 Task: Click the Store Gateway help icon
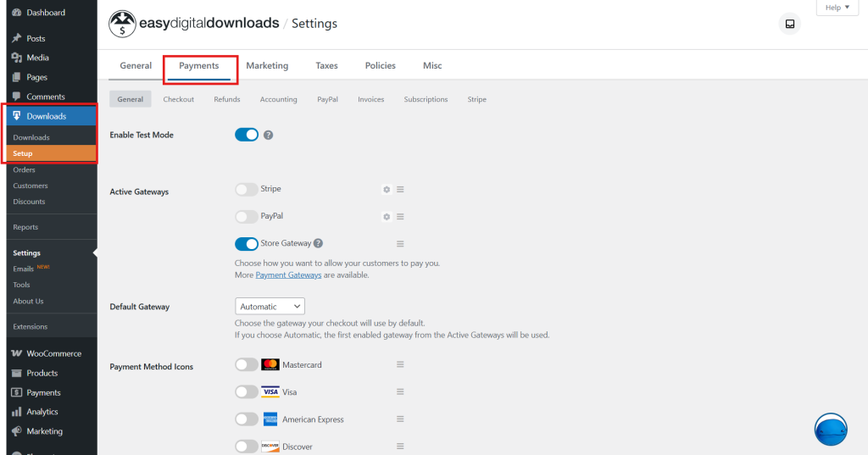pos(319,243)
